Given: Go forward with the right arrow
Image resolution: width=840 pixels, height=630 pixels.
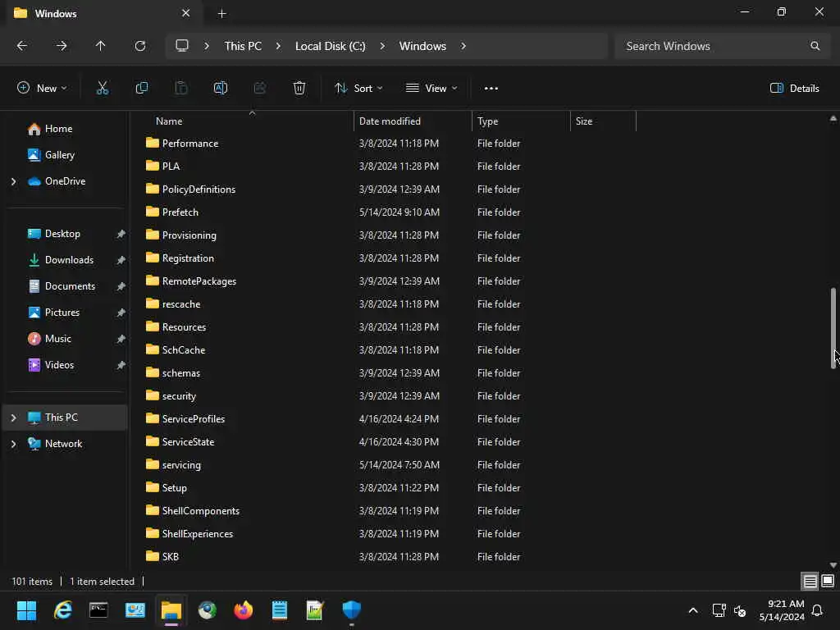Looking at the screenshot, I should click(62, 46).
